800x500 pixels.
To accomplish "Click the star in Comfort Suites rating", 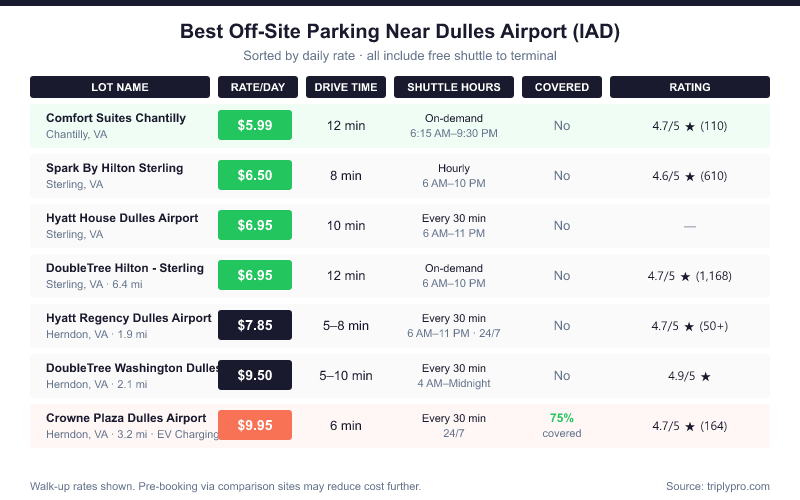I will 690,126.
